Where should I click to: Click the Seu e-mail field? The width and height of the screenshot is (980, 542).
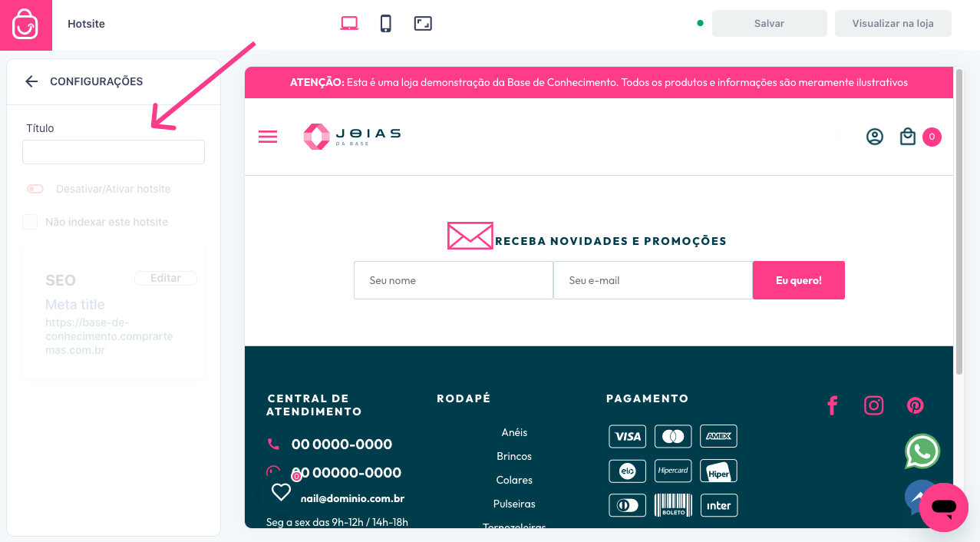pyautogui.click(x=653, y=280)
